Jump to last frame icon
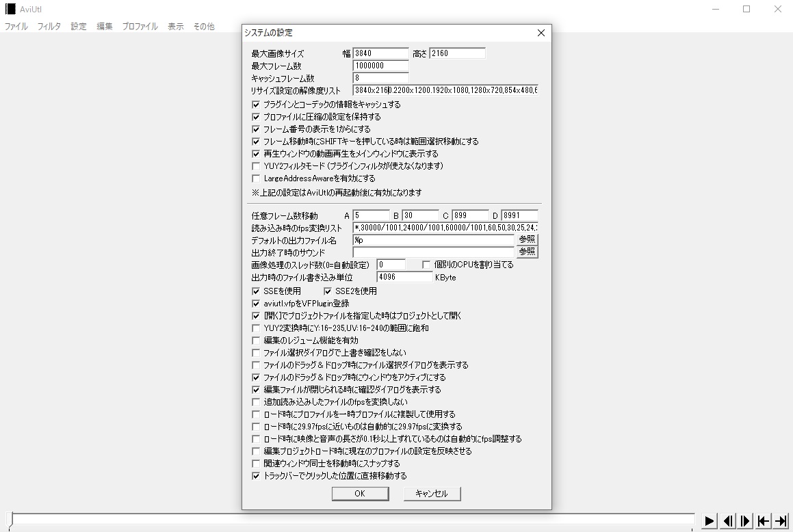This screenshot has width=793, height=532. [781, 521]
